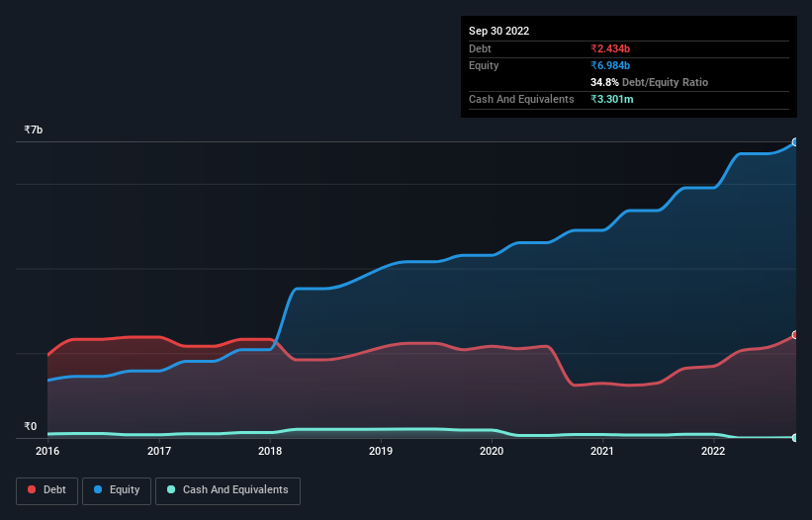This screenshot has height=520, width=812.
Task: Click the Debt endpoint marker on red line
Action: click(795, 335)
